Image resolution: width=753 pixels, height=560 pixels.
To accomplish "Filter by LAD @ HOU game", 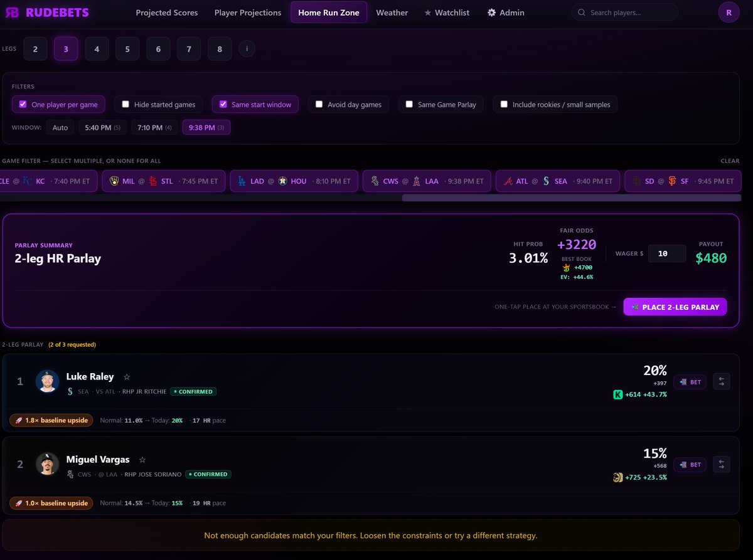I will click(x=294, y=181).
